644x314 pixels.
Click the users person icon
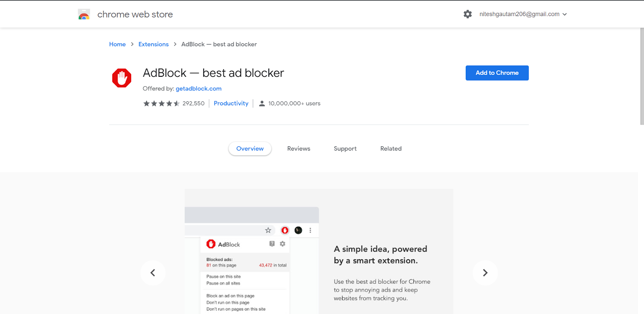tap(262, 103)
